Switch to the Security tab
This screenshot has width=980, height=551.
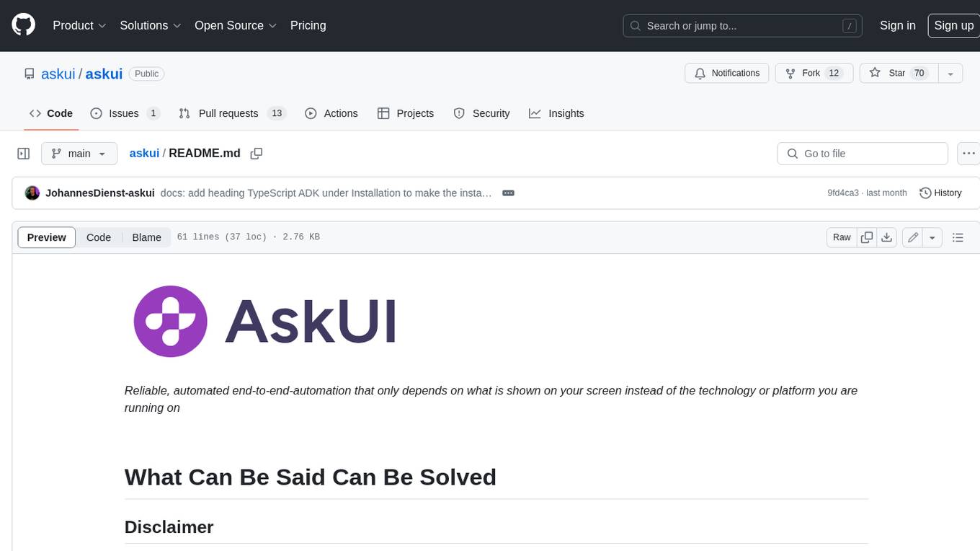coord(481,113)
